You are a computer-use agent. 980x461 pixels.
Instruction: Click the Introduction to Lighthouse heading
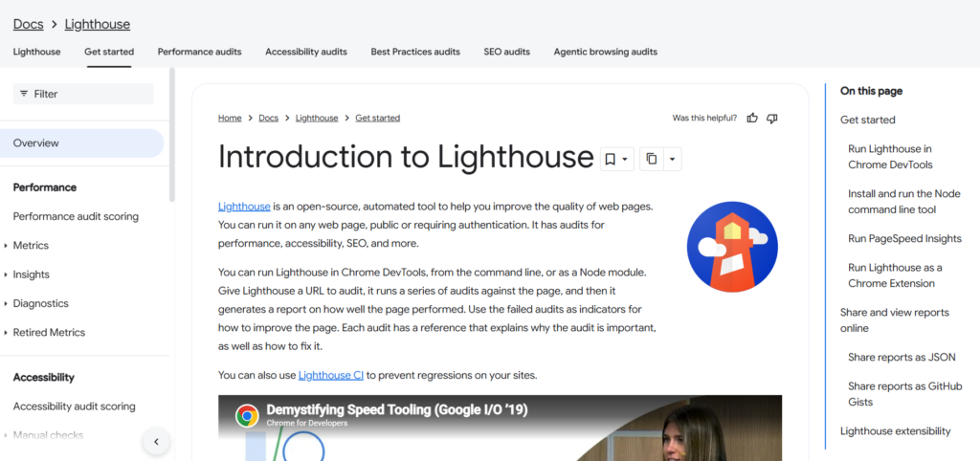click(x=406, y=156)
